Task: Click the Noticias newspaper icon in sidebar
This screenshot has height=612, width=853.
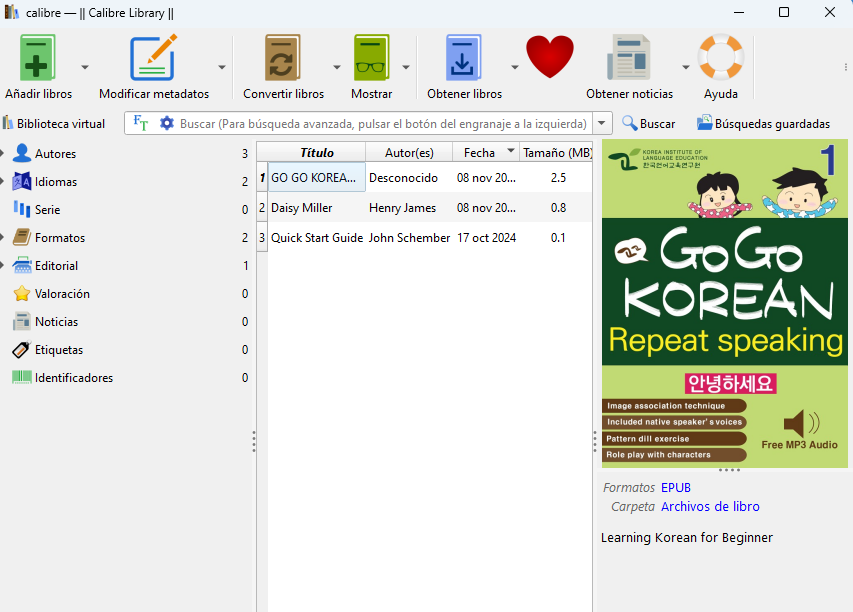Action: [22, 322]
